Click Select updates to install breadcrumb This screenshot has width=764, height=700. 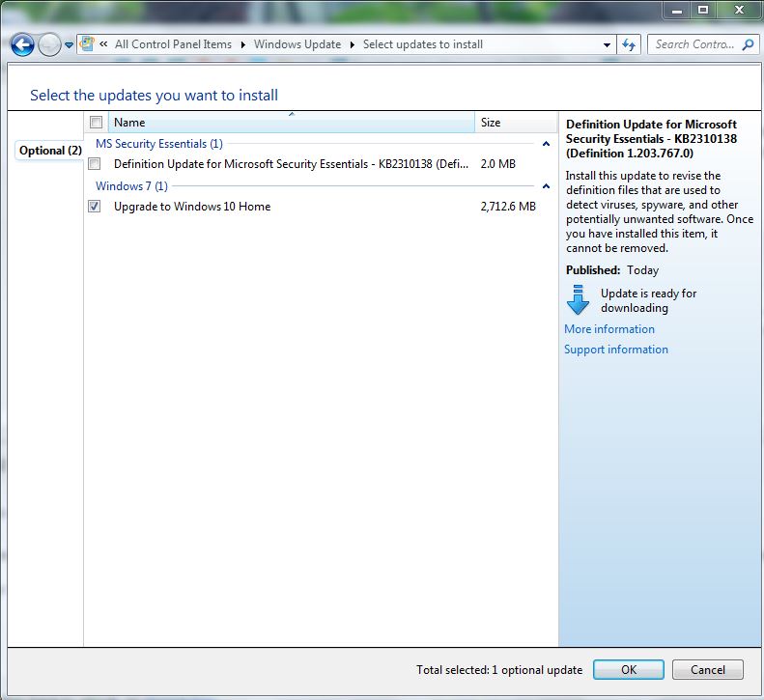pyautogui.click(x=422, y=44)
